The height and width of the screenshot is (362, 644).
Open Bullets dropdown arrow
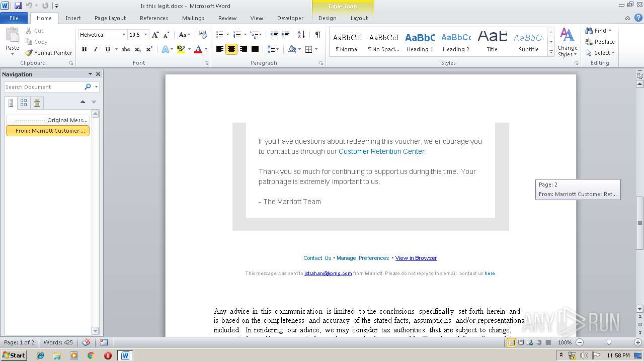[228, 35]
